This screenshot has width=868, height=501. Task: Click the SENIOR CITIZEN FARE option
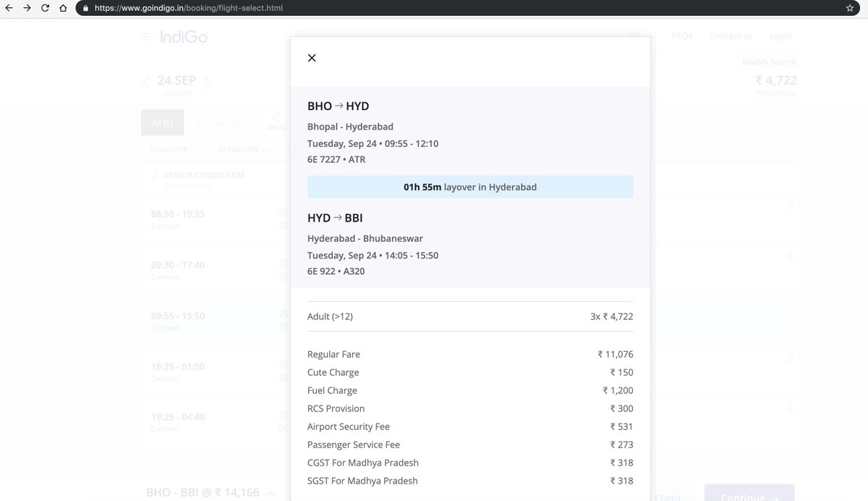click(x=205, y=175)
